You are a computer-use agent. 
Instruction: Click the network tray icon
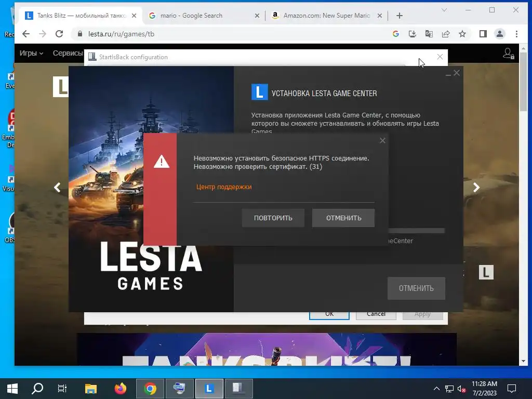pyautogui.click(x=449, y=389)
